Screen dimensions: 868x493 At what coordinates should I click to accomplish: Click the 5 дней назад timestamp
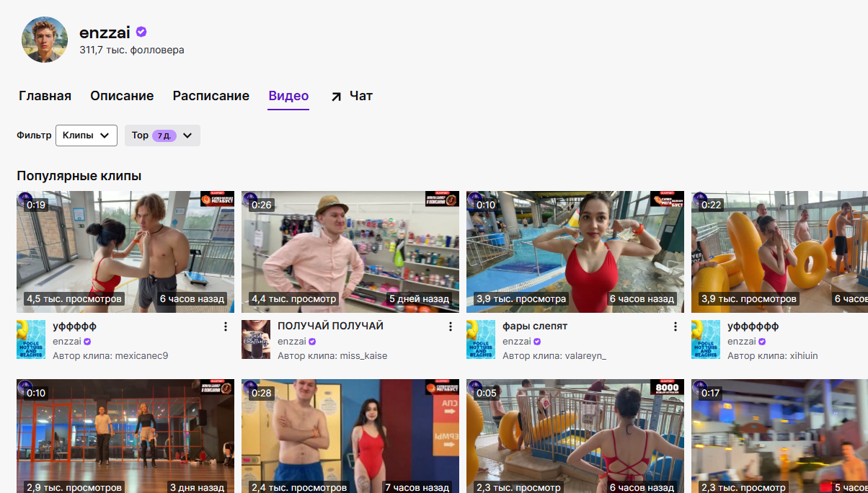point(419,299)
